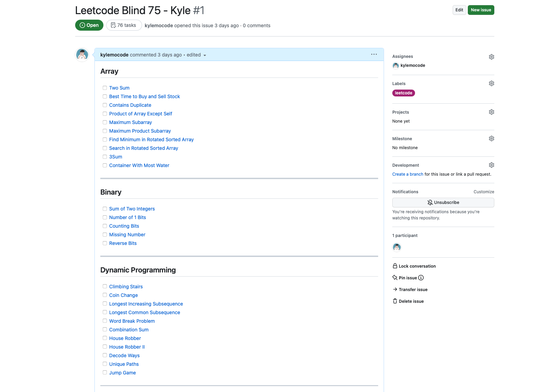This screenshot has height=392, width=535.
Task: Expand the edited history dropdown
Action: (x=196, y=55)
